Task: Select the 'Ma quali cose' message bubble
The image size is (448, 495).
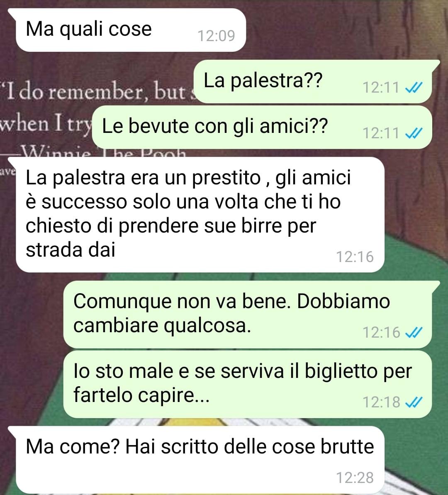Action: coord(131,30)
